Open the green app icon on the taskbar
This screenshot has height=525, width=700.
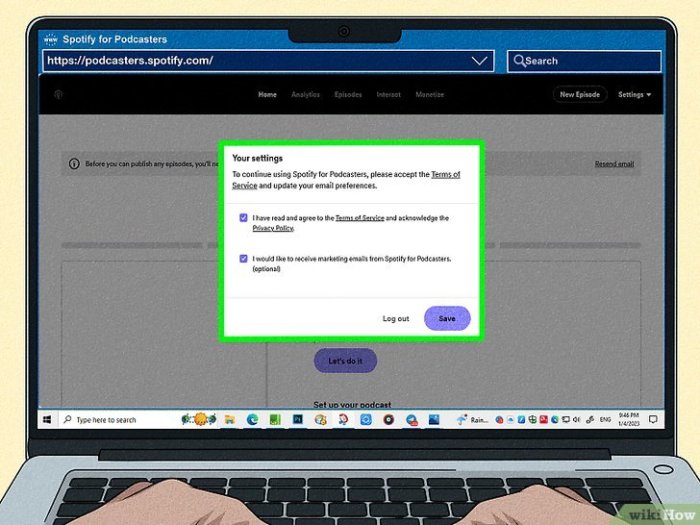275,420
